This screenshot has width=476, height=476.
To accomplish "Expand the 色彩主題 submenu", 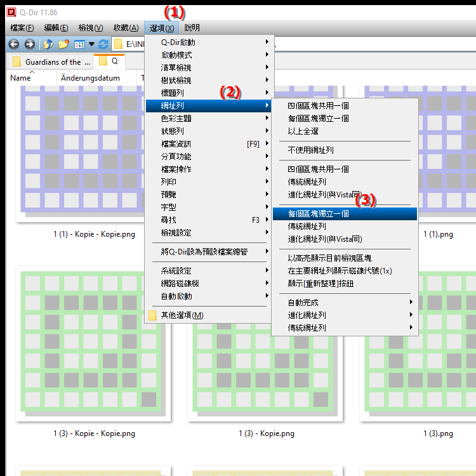I will pyautogui.click(x=209, y=119).
